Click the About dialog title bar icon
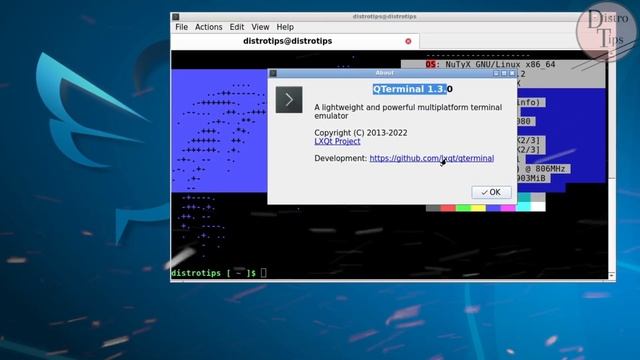This screenshot has width=640, height=360. 273,73
